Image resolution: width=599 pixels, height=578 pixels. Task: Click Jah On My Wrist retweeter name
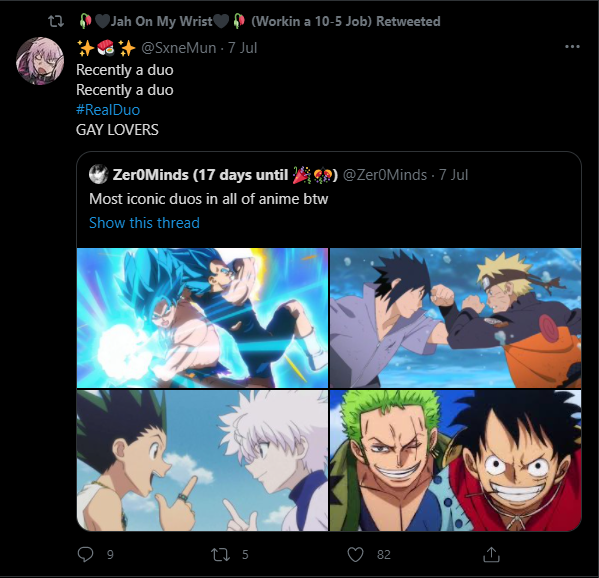point(162,21)
